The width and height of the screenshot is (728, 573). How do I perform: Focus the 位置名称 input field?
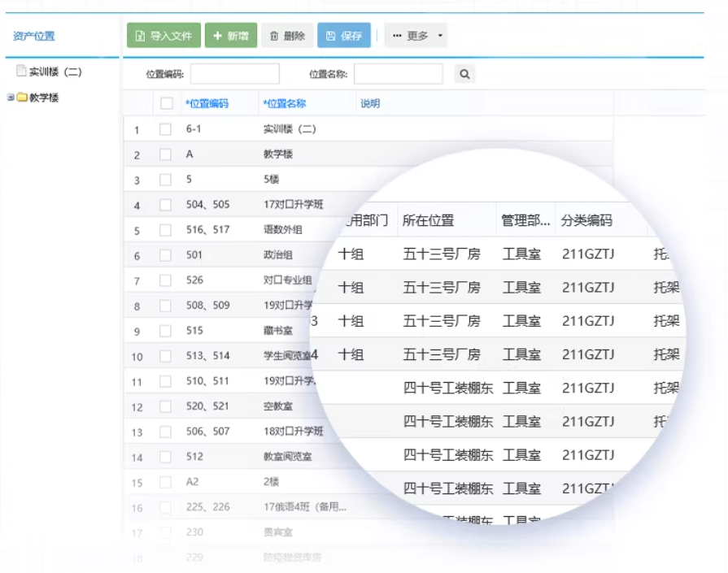399,74
